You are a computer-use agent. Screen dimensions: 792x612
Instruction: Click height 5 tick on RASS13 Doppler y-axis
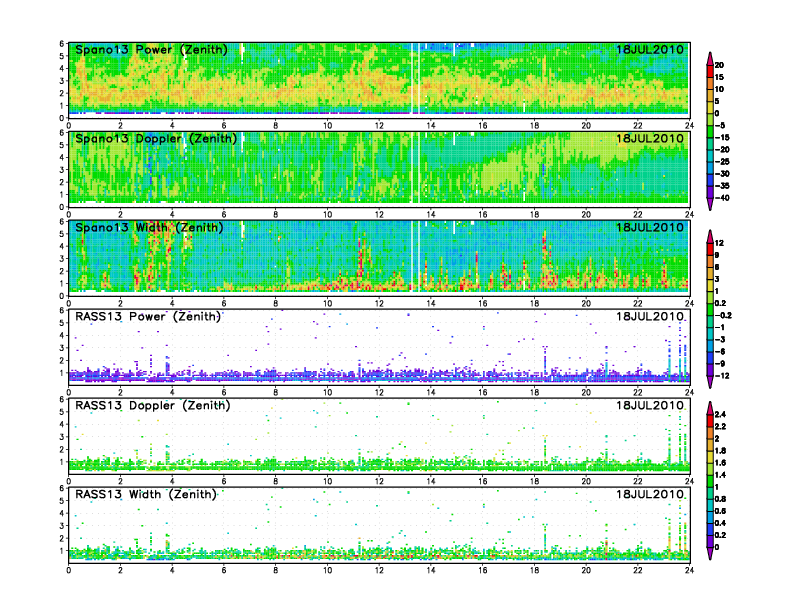[x=62, y=412]
